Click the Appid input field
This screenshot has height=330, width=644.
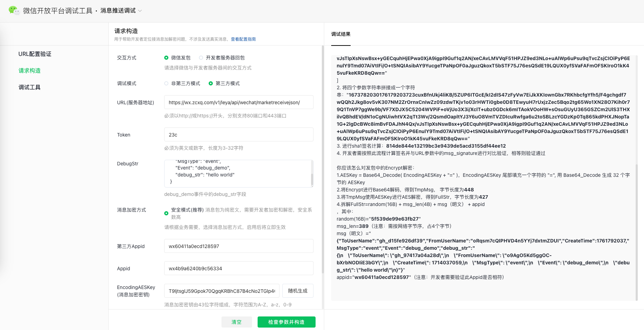click(x=239, y=269)
